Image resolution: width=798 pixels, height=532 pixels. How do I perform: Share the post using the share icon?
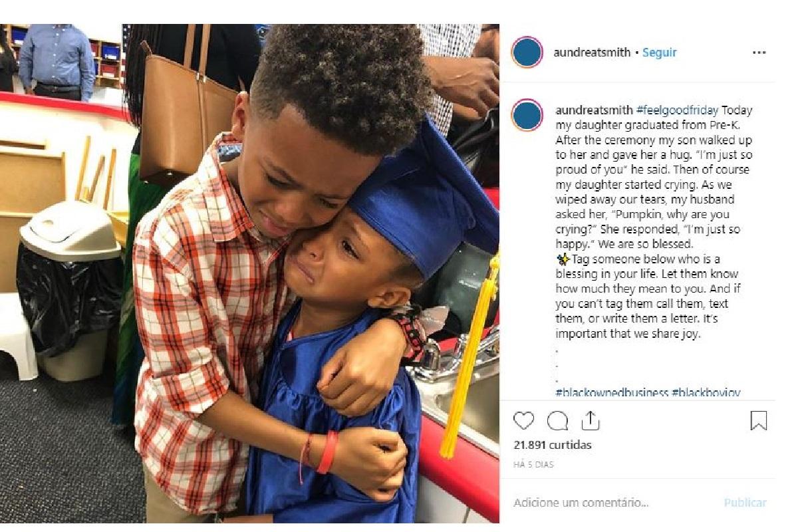591,420
